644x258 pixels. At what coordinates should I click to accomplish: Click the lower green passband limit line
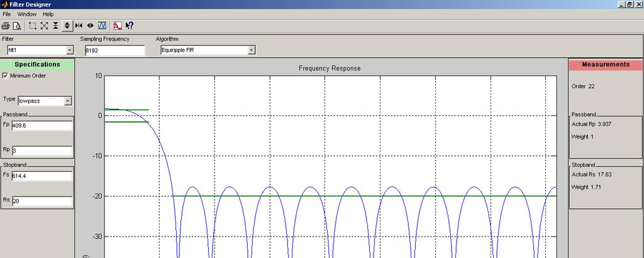coord(126,121)
